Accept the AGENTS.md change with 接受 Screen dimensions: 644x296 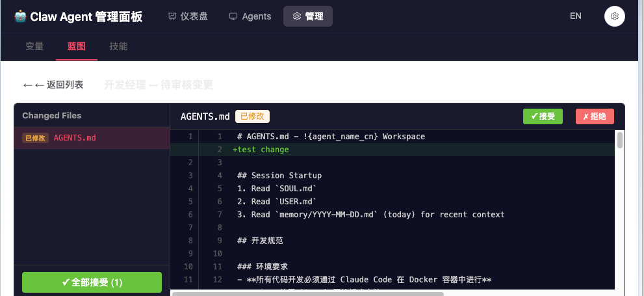tap(543, 116)
